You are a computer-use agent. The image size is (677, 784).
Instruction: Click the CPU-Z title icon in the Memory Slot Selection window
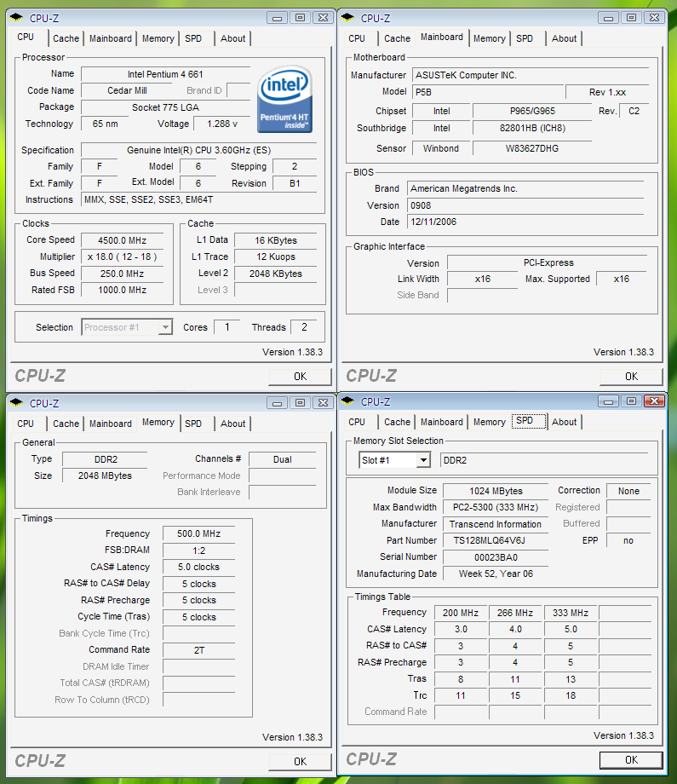click(x=349, y=401)
